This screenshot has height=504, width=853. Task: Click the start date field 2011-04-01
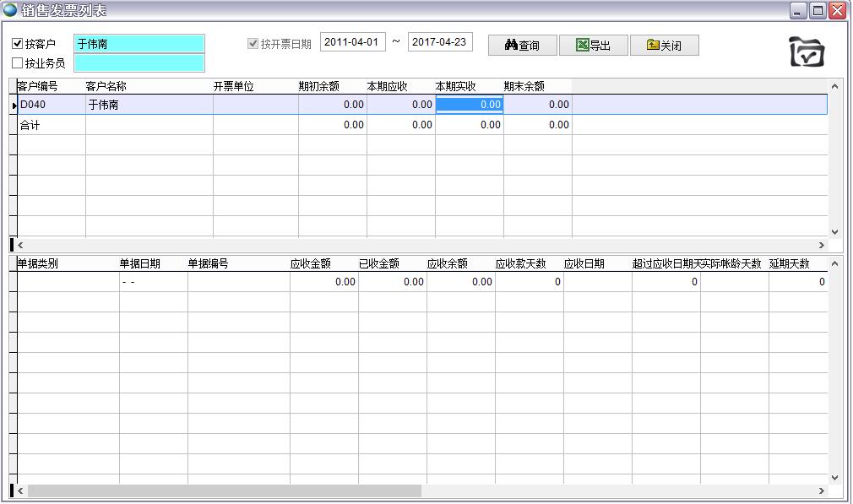point(352,42)
